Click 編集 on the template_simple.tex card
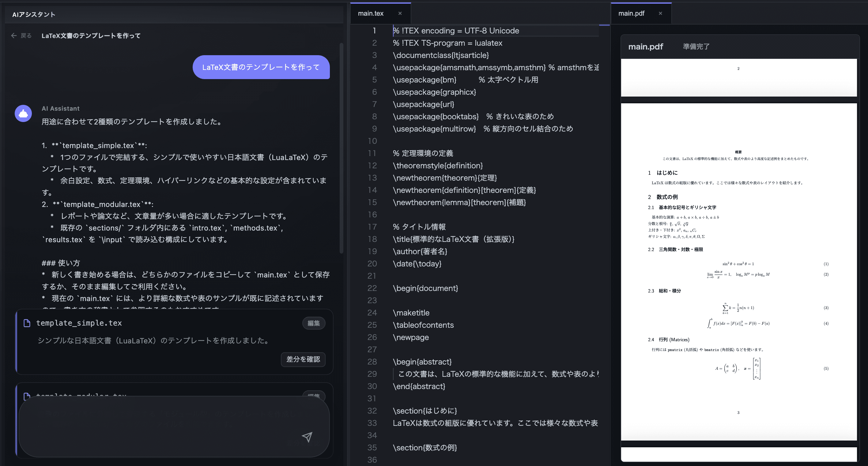The width and height of the screenshot is (868, 466). (313, 323)
